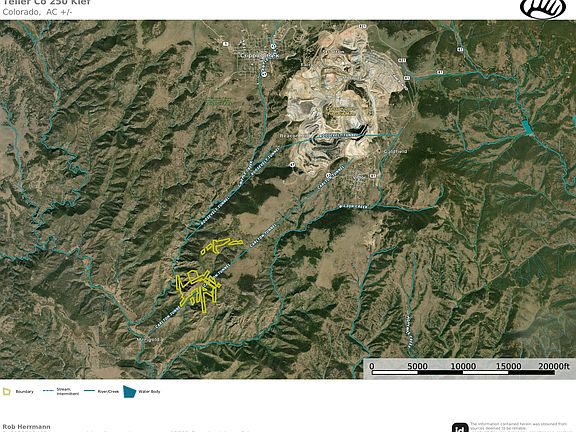Click the lower yellow parcel boundary cluster

point(198,291)
